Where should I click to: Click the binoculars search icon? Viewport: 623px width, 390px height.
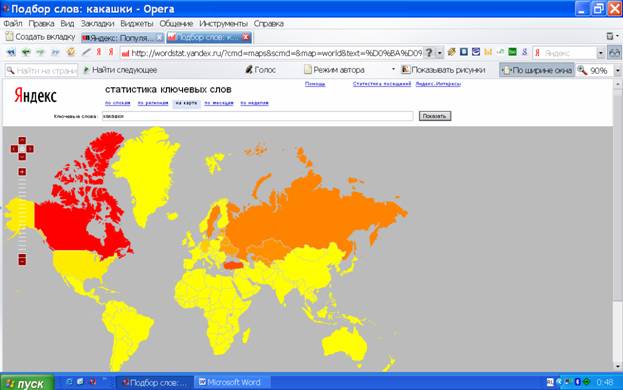614,53
